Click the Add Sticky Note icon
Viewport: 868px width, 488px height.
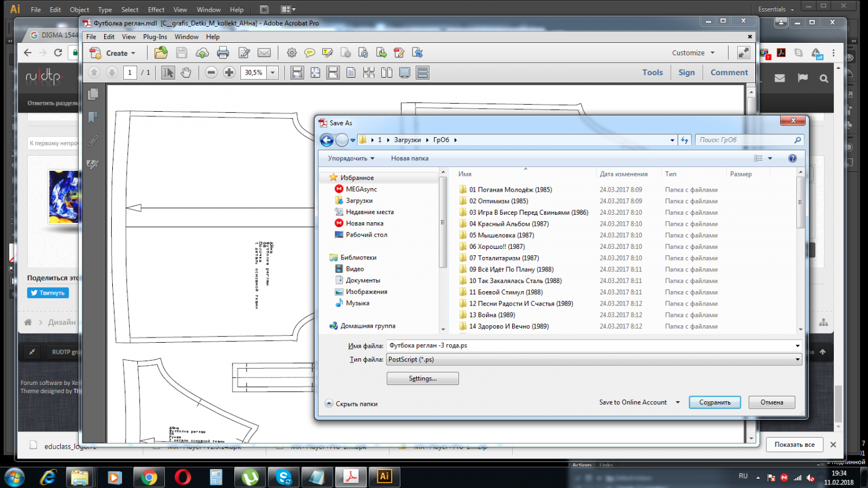[310, 53]
